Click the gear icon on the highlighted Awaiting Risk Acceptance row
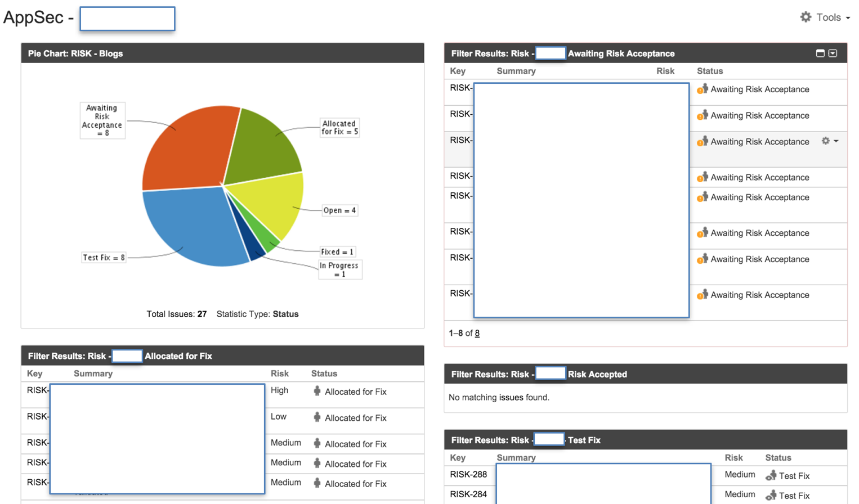This screenshot has width=859, height=504. pos(825,141)
